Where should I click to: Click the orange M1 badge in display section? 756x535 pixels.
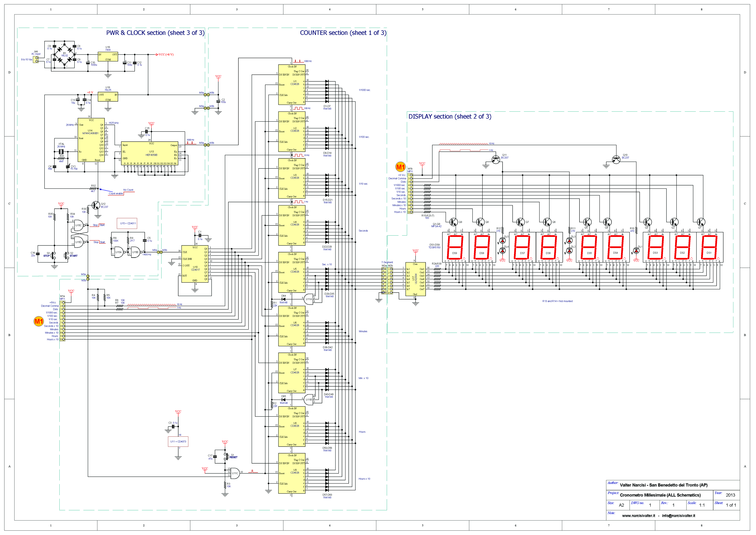[x=400, y=167]
